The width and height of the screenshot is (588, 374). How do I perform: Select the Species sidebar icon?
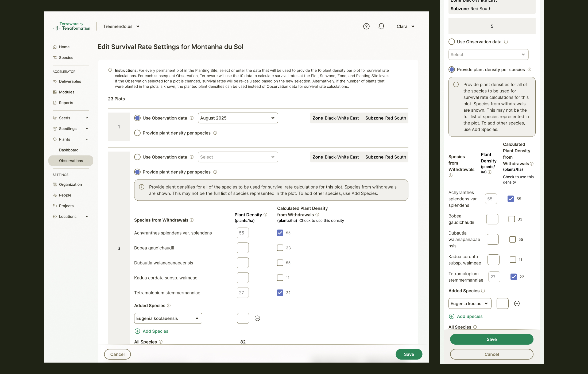(x=55, y=57)
